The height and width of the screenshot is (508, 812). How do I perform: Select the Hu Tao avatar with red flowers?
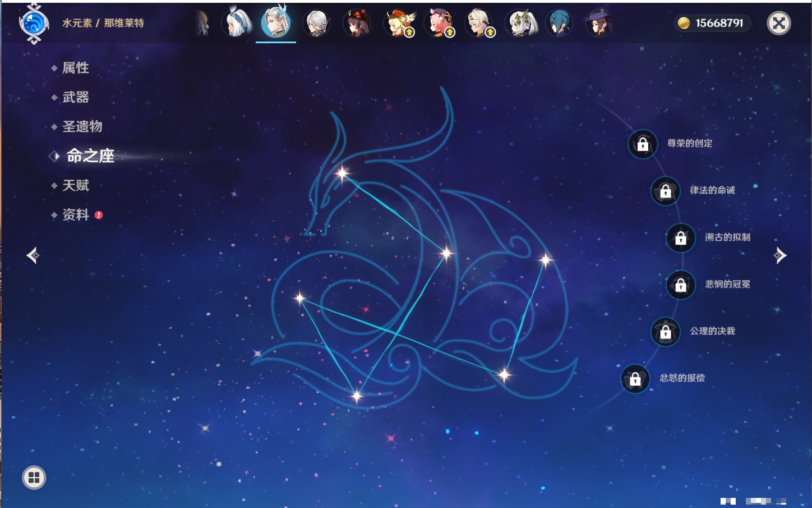click(x=357, y=24)
